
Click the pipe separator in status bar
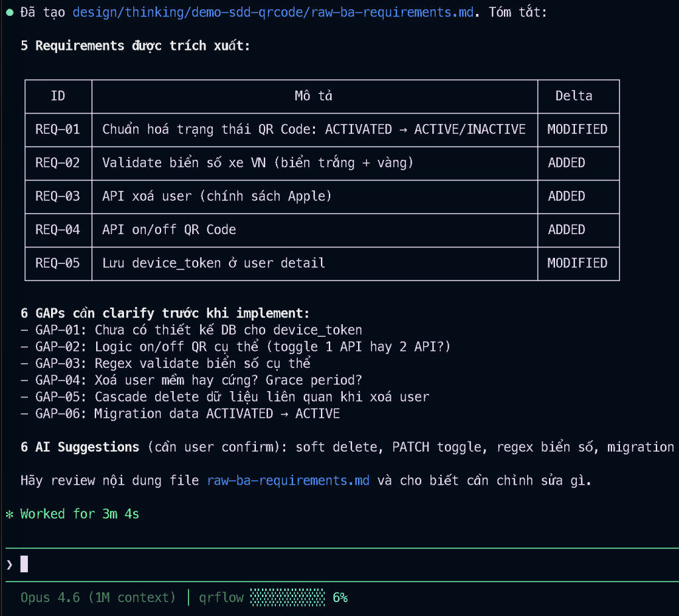(188, 597)
